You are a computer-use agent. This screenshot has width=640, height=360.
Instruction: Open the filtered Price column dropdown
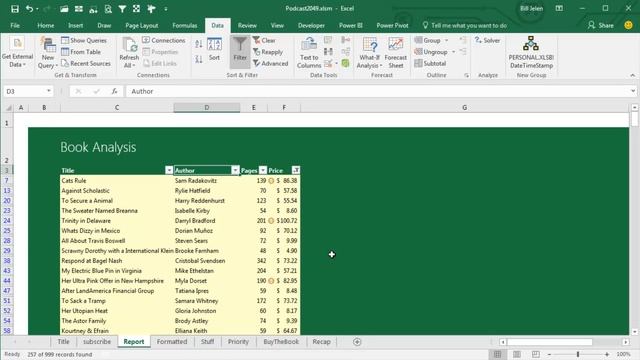(296, 170)
